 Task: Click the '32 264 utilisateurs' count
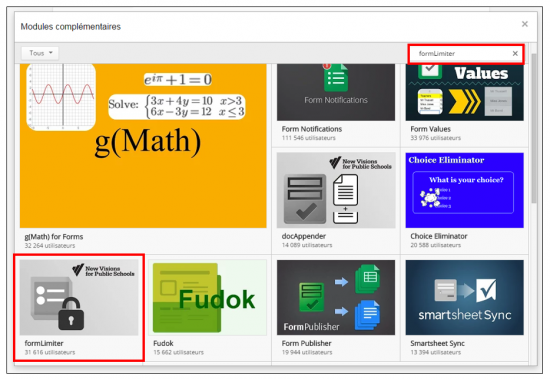coord(50,246)
